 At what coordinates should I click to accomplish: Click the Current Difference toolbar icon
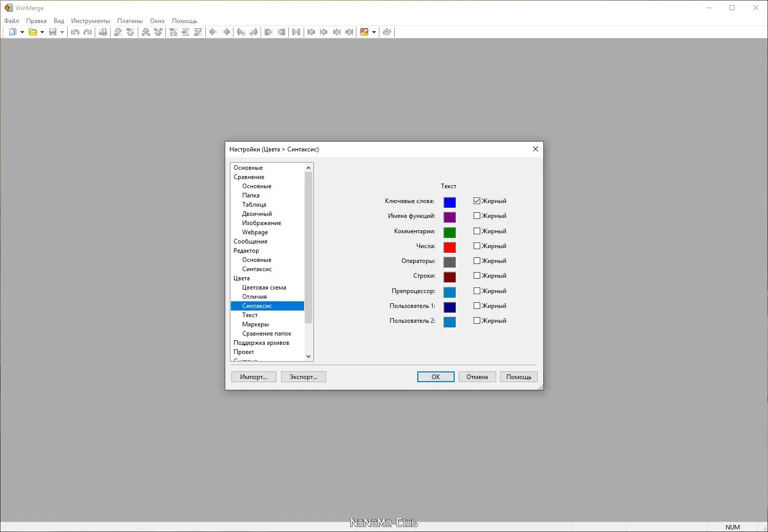click(x=186, y=32)
